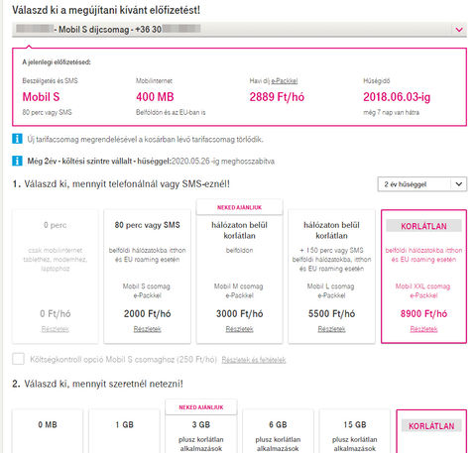
Task: Click the '400 MB' mobile internet value
Action: click(155, 97)
